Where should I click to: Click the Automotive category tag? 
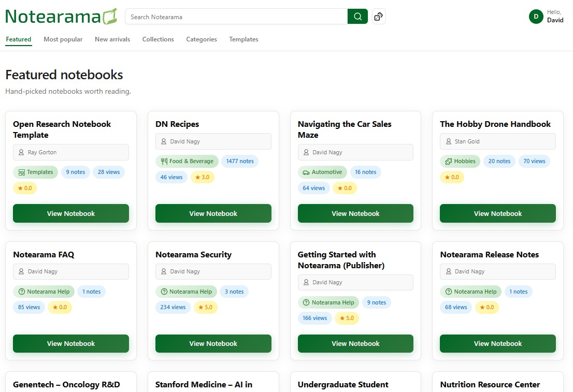click(x=322, y=172)
